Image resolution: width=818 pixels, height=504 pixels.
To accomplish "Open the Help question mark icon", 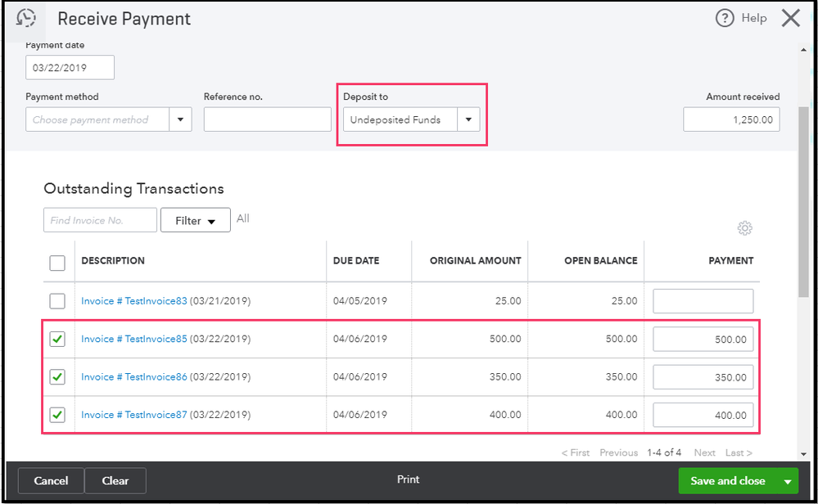I will pyautogui.click(x=725, y=18).
